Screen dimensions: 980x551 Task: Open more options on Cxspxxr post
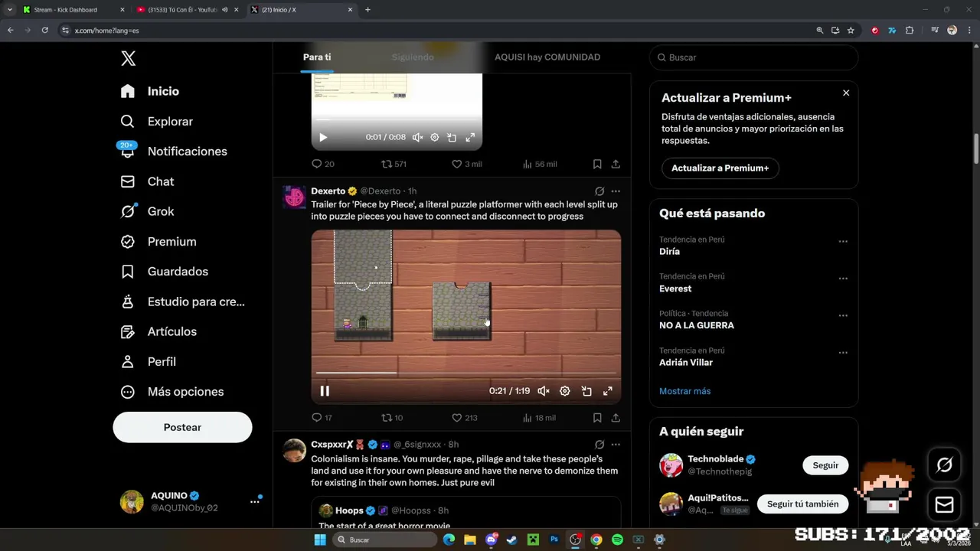[616, 445]
